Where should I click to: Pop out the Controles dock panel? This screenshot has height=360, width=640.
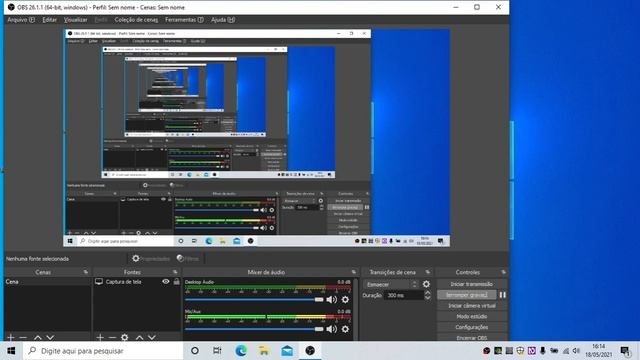[x=503, y=272]
